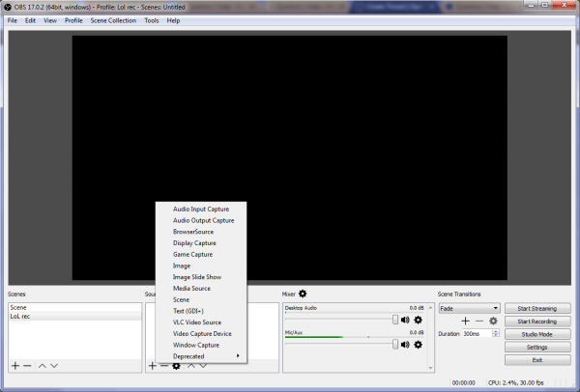Select the BrowserSource menu entry

pyautogui.click(x=201, y=232)
